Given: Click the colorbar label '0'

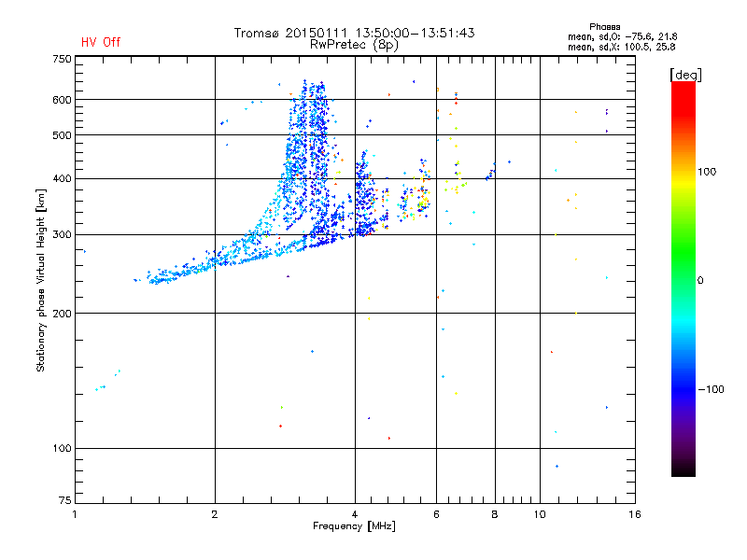Looking at the screenshot, I should (x=700, y=281).
